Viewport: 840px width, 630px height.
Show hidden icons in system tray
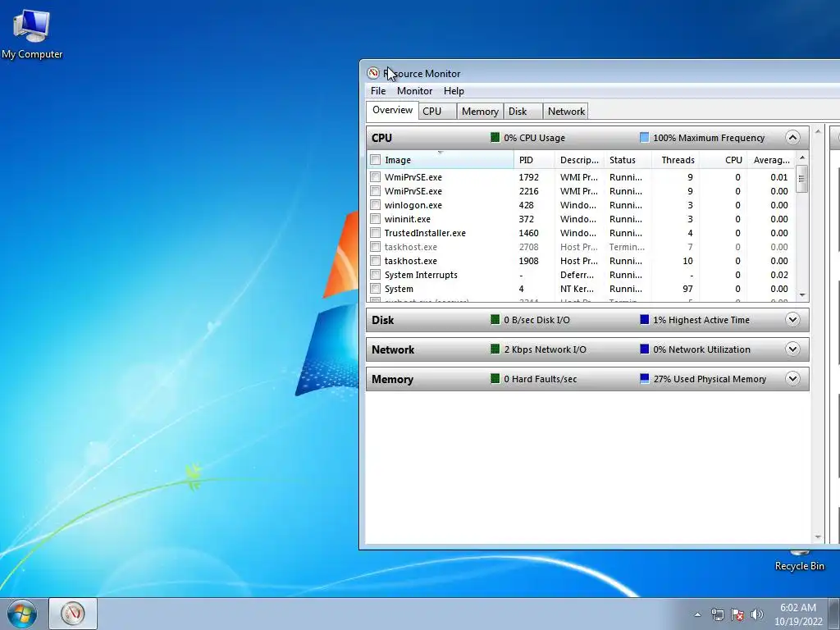[697, 614]
